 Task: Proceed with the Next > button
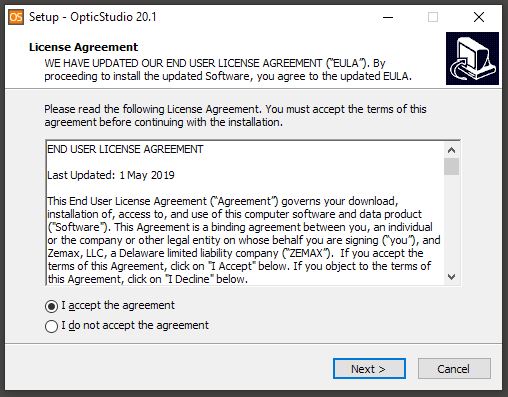369,369
